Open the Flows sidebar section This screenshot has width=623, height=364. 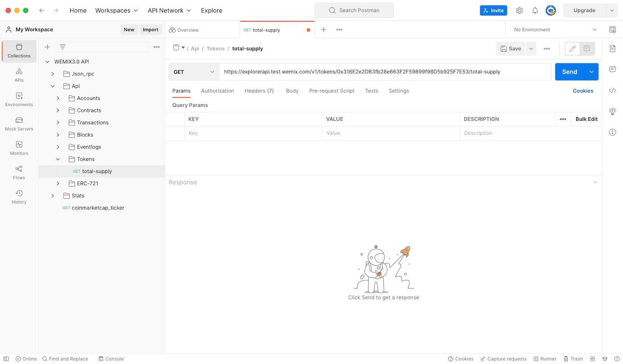[19, 172]
